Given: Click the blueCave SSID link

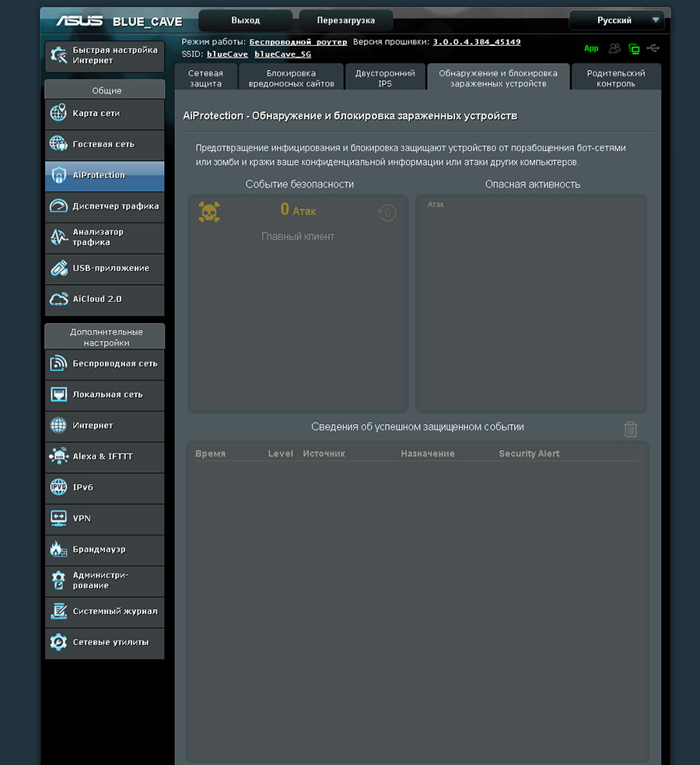Looking at the screenshot, I should (x=227, y=54).
